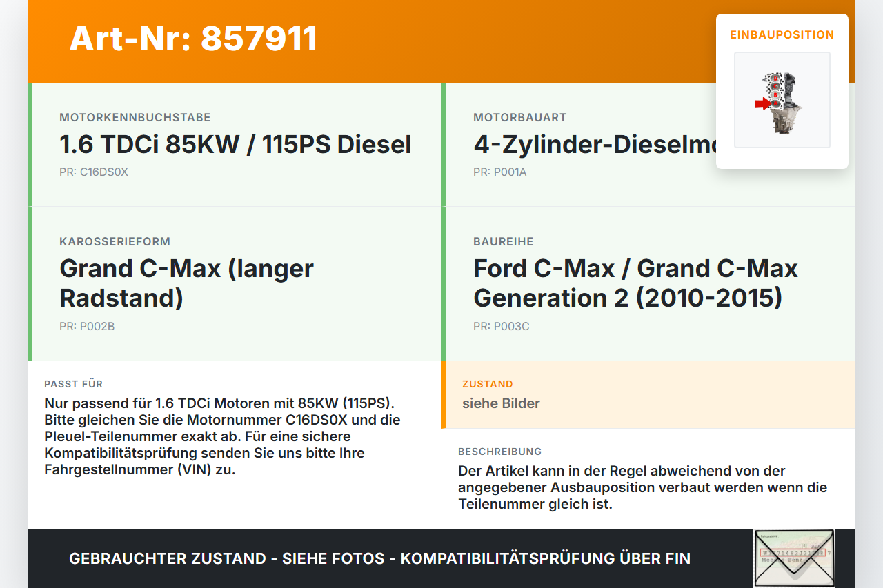Image resolution: width=883 pixels, height=588 pixels.
Task: Click the Gebrauchter Zustand footer banner text
Action: pyautogui.click(x=379, y=558)
